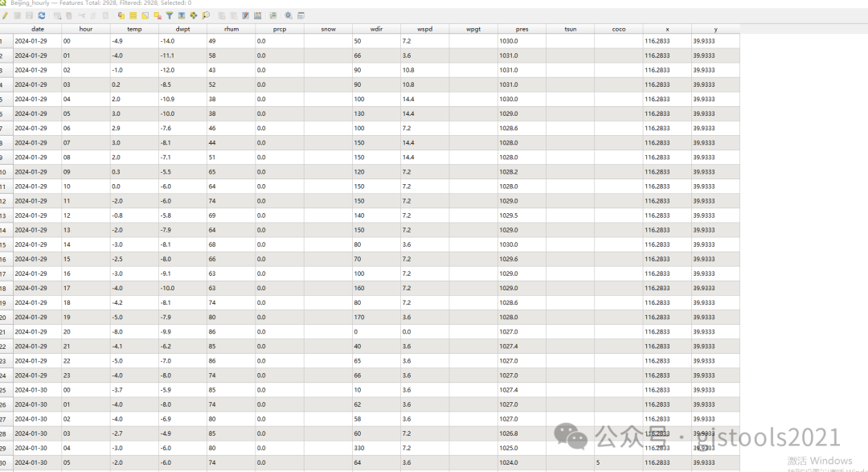868x472 pixels.
Task: Deselect all features in the layer
Action: coord(158,15)
